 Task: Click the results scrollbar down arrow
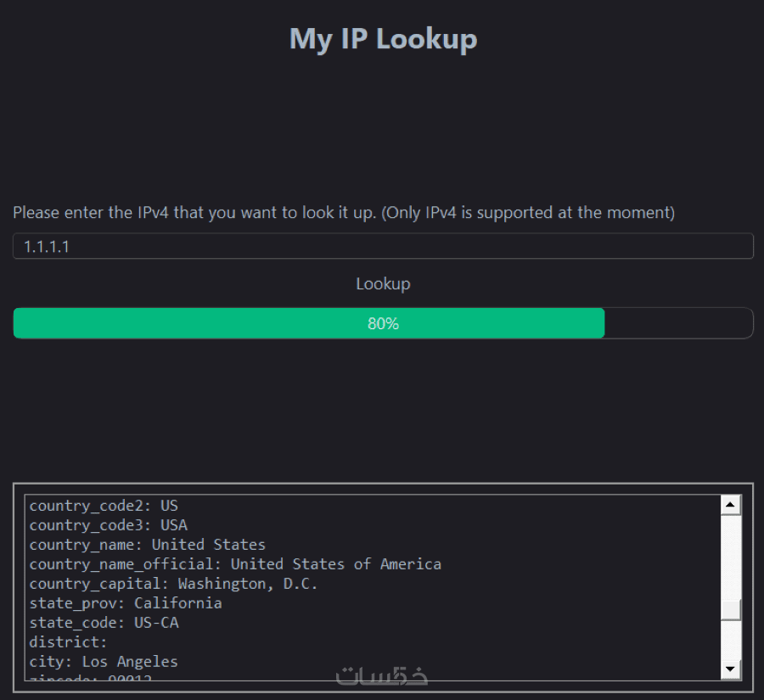coord(730,669)
